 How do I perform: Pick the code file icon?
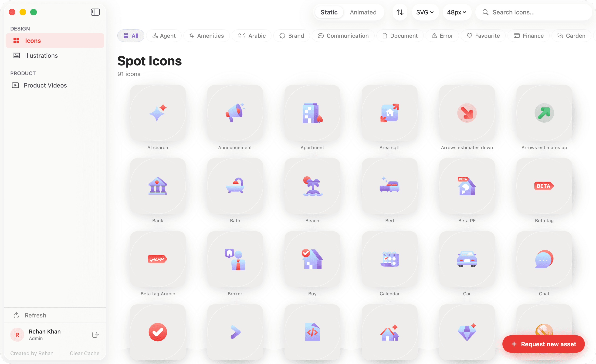point(312,332)
